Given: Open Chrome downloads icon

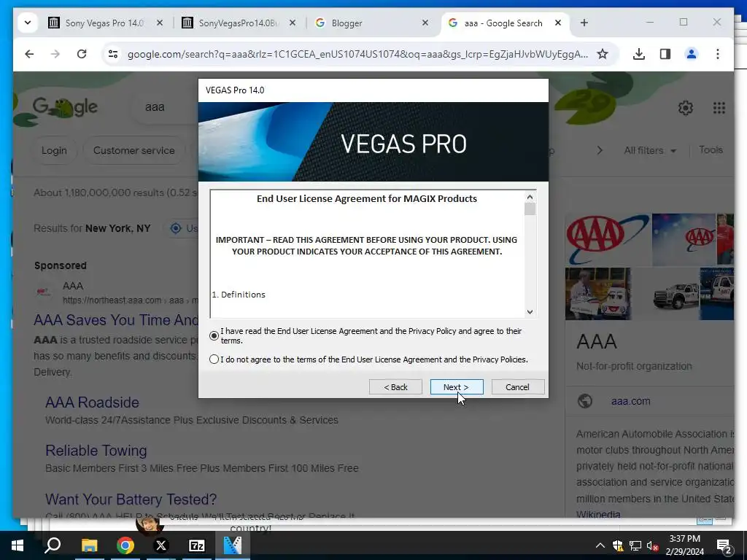Looking at the screenshot, I should [x=639, y=54].
